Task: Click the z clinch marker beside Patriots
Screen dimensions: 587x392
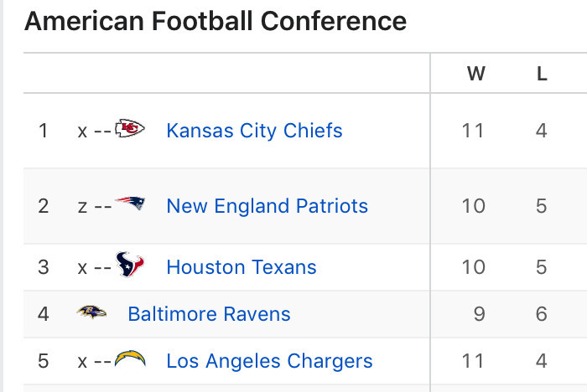Action: coord(82,207)
